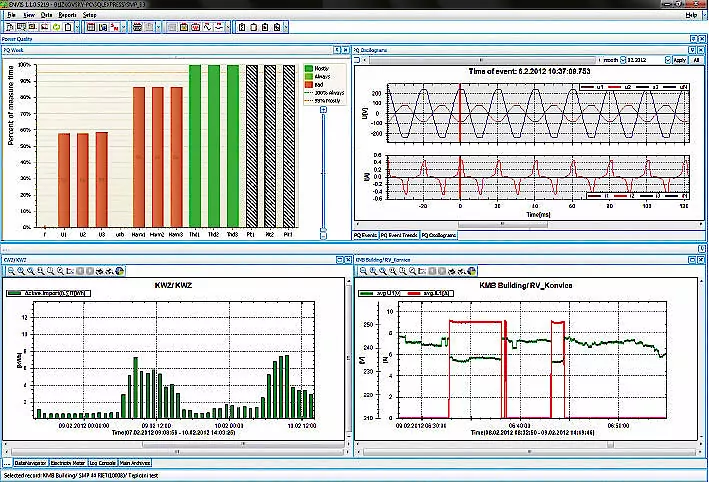Click first magnifier icon in KMB Building toolbar
The width and height of the screenshot is (709, 482).
click(361, 270)
